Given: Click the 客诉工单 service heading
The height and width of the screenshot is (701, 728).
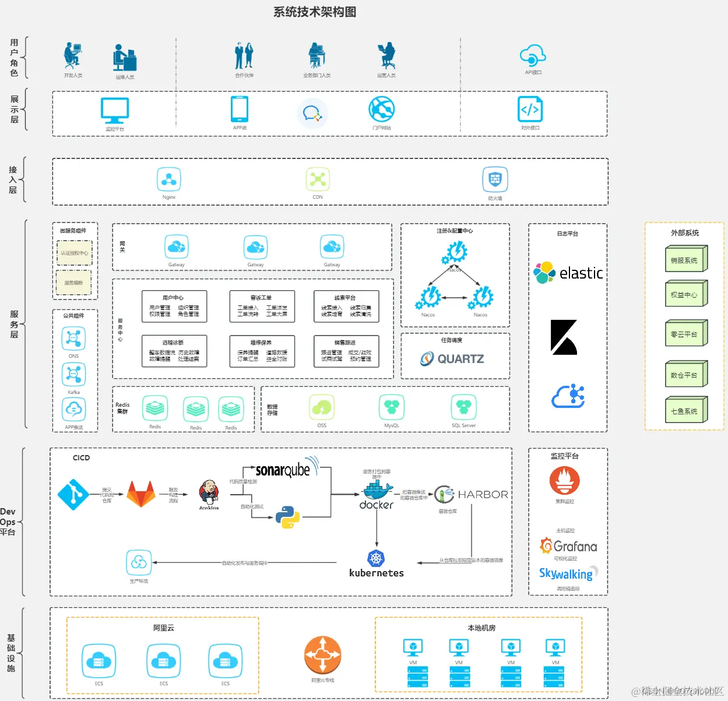Looking at the screenshot, I should tap(261, 297).
